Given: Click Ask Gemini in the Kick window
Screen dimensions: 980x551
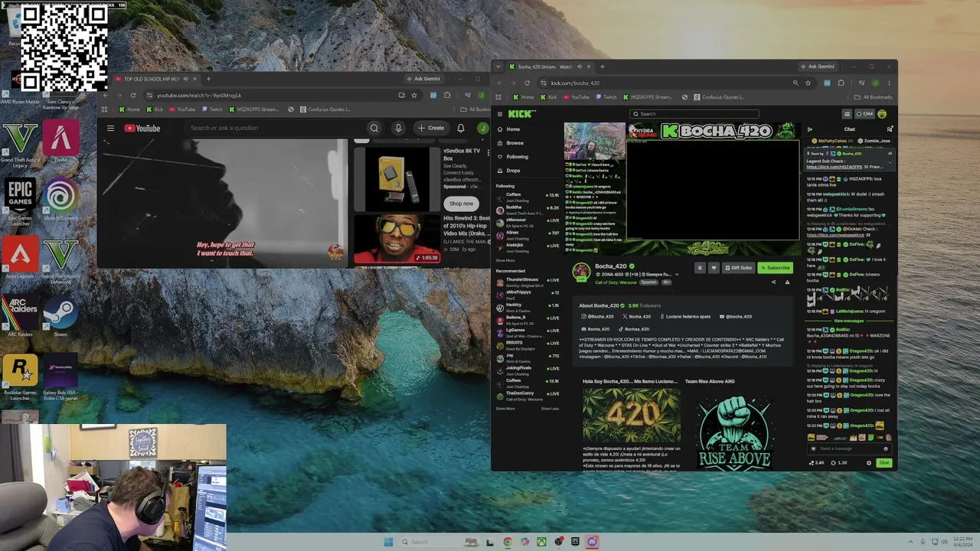Looking at the screenshot, I should [x=818, y=67].
